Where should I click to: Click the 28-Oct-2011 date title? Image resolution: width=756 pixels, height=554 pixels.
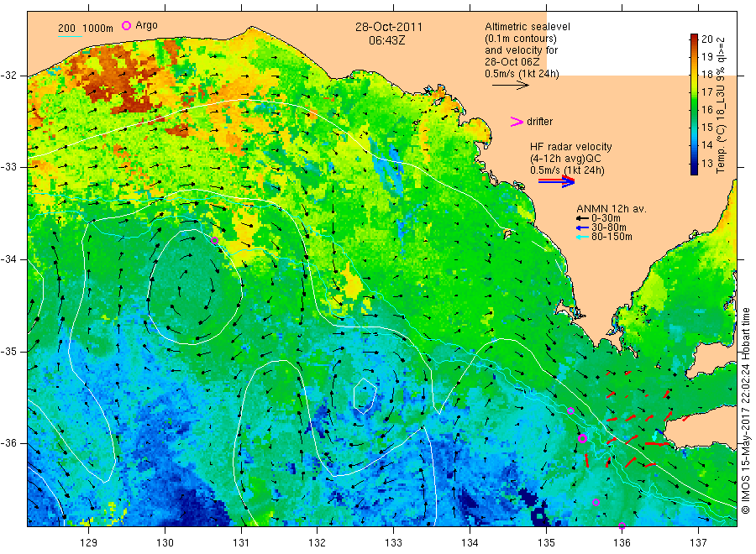tap(389, 27)
